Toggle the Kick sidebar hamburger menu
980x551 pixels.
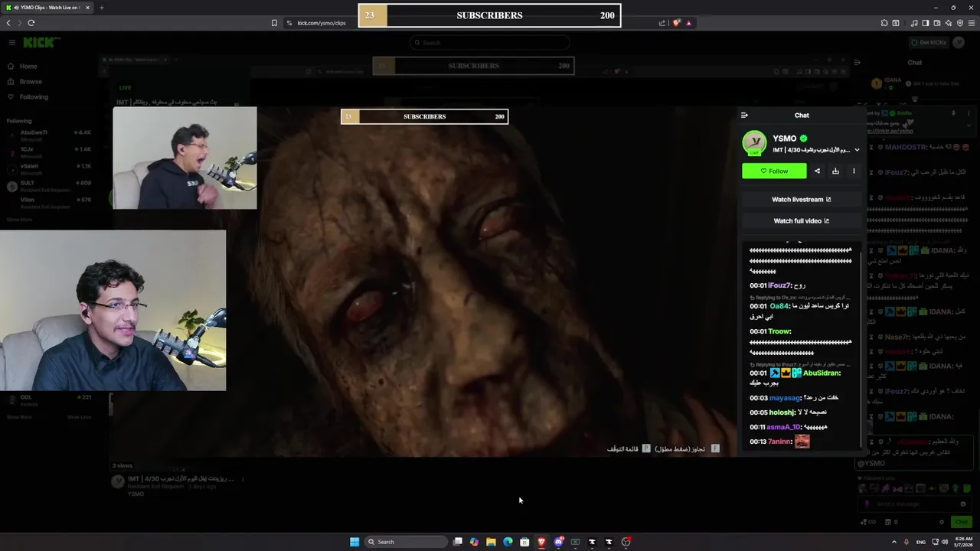(11, 43)
